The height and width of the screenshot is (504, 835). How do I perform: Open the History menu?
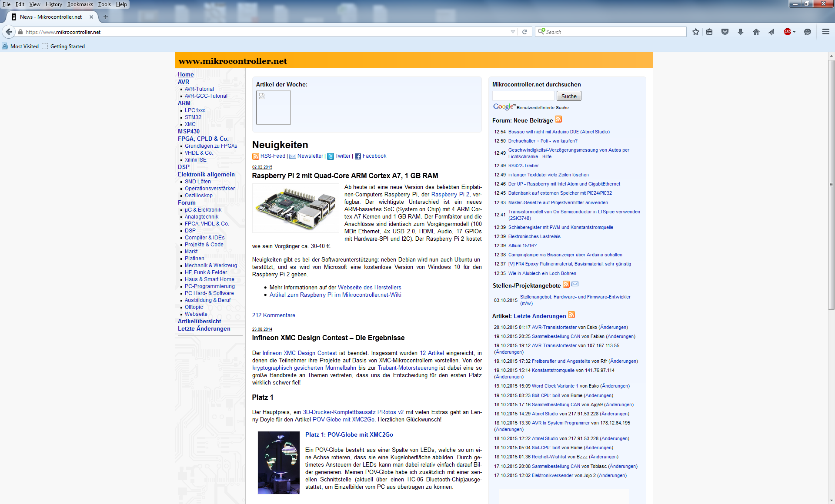pos(54,4)
